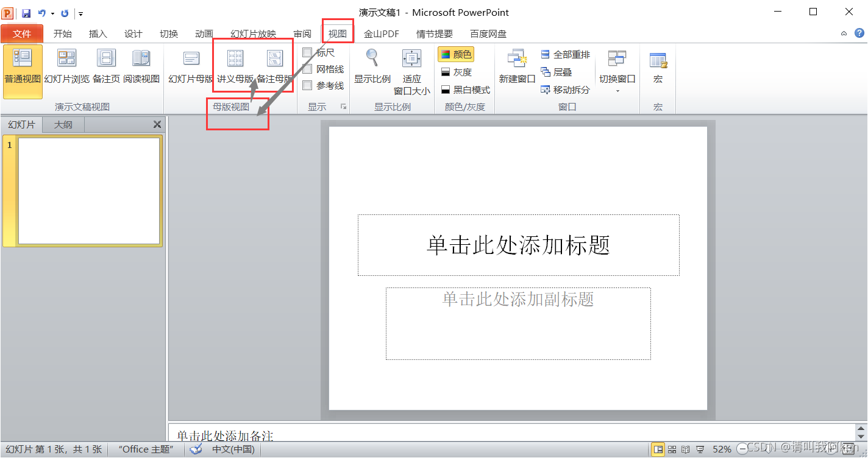Viewport: 868px width, 458px height.
Task: Switch to the 动画 Animations tab
Action: point(204,33)
